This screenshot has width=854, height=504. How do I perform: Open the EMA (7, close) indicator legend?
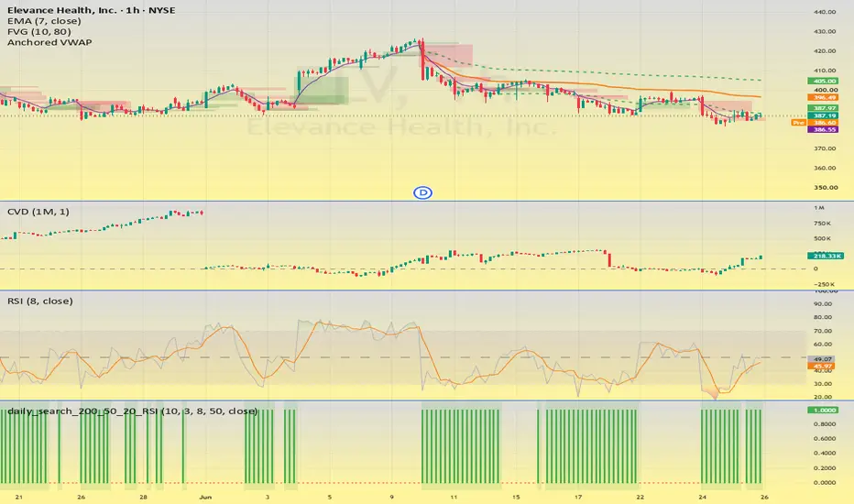(44, 21)
